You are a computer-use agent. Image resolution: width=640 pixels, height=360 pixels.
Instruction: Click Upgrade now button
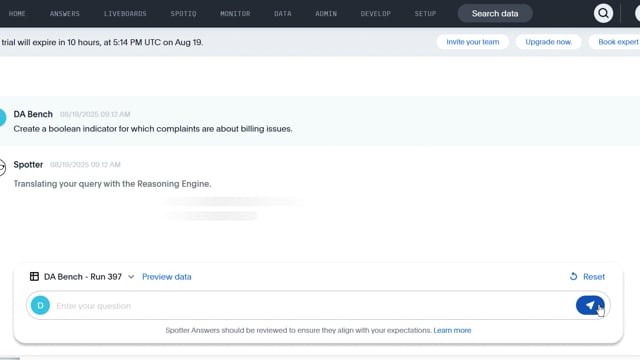(549, 42)
